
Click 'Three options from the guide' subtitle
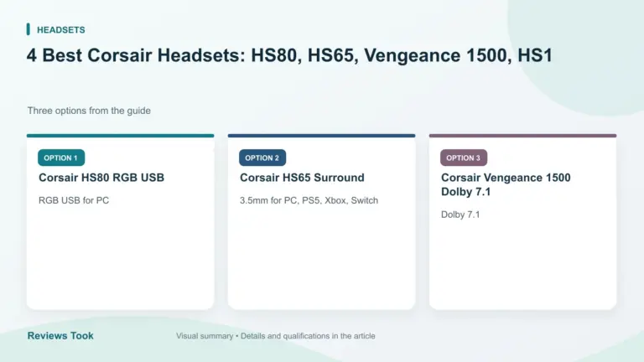[x=89, y=111]
